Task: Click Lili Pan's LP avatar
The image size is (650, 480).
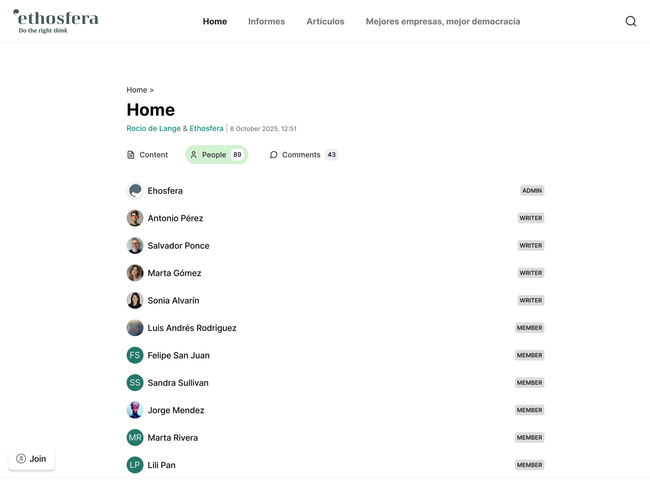Action: tap(135, 465)
